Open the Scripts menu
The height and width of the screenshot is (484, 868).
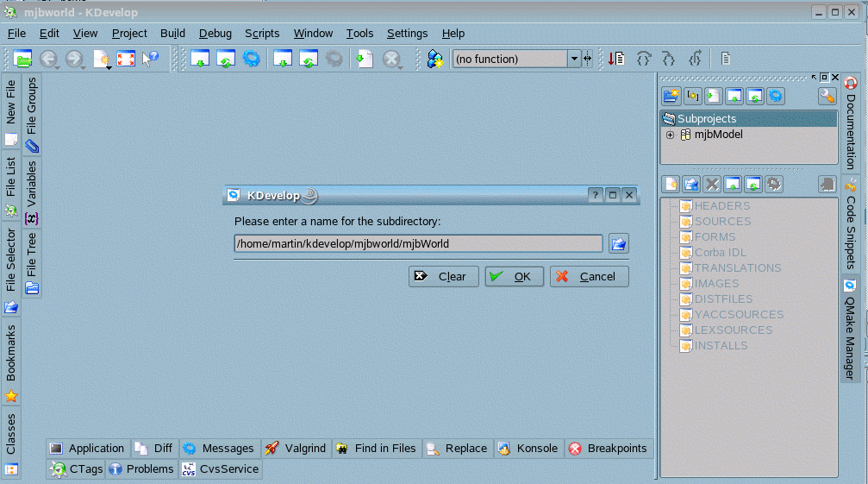point(262,34)
